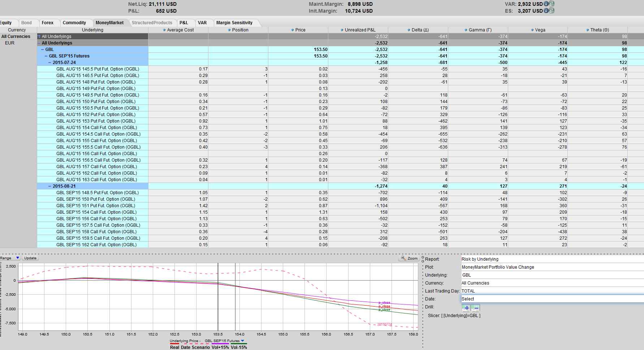Image resolution: width=644 pixels, height=350 pixels.
Task: Click the Net.Liq value 21,111 USD
Action: (163, 4)
